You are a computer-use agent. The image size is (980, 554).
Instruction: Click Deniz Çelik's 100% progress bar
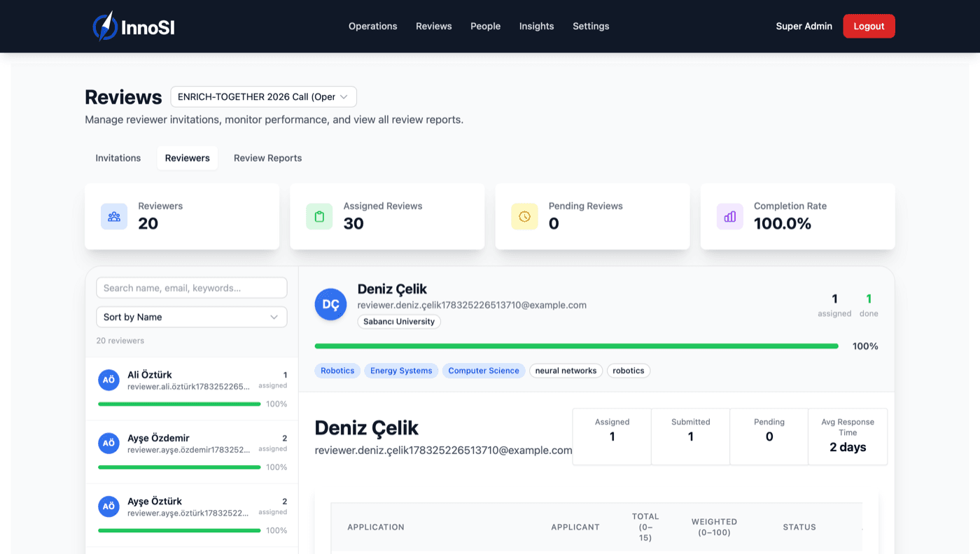point(577,346)
